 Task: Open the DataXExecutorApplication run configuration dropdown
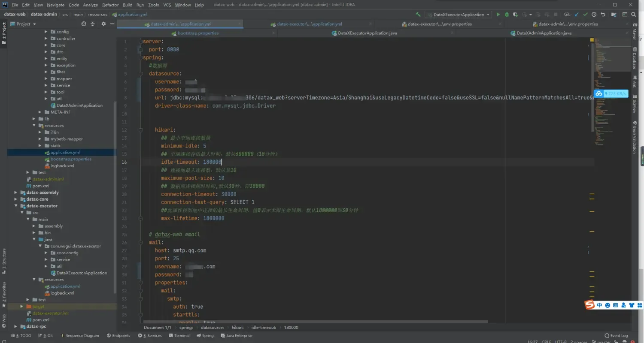[458, 14]
